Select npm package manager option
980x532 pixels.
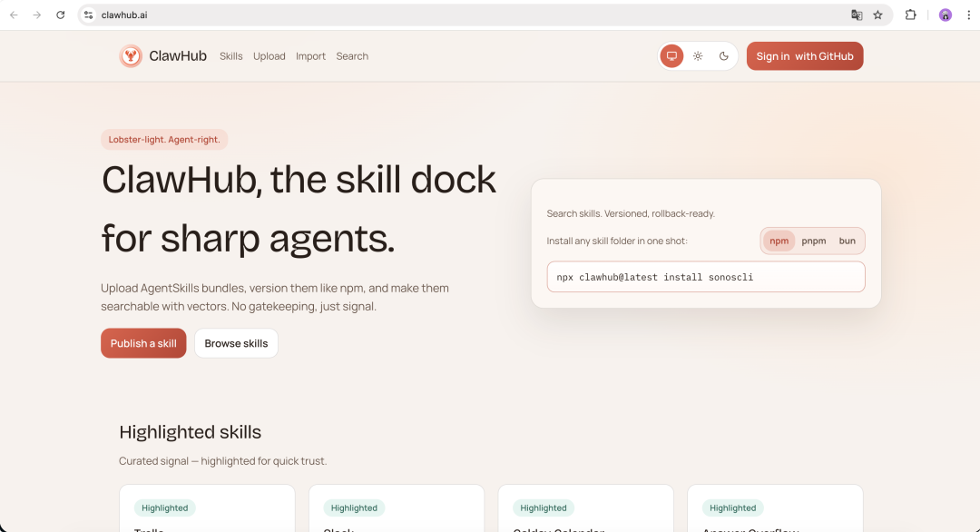(x=779, y=241)
